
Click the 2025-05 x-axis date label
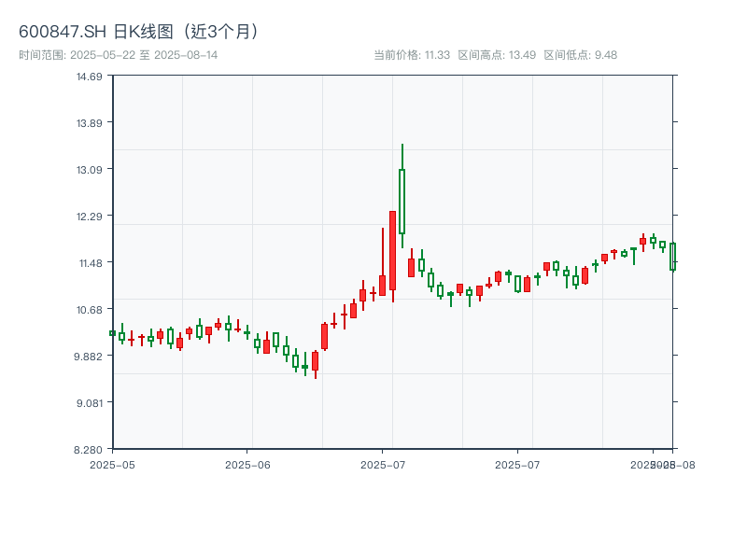[112, 464]
